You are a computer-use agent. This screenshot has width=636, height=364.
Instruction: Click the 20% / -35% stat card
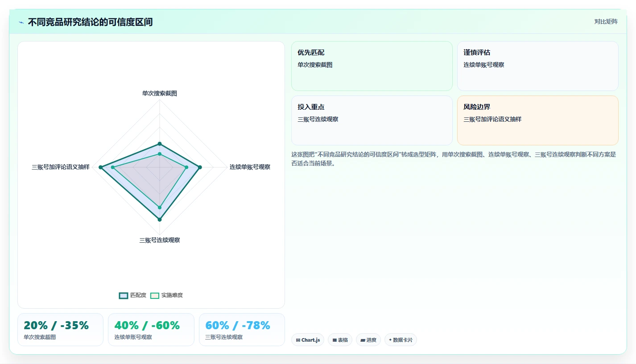tap(60, 330)
